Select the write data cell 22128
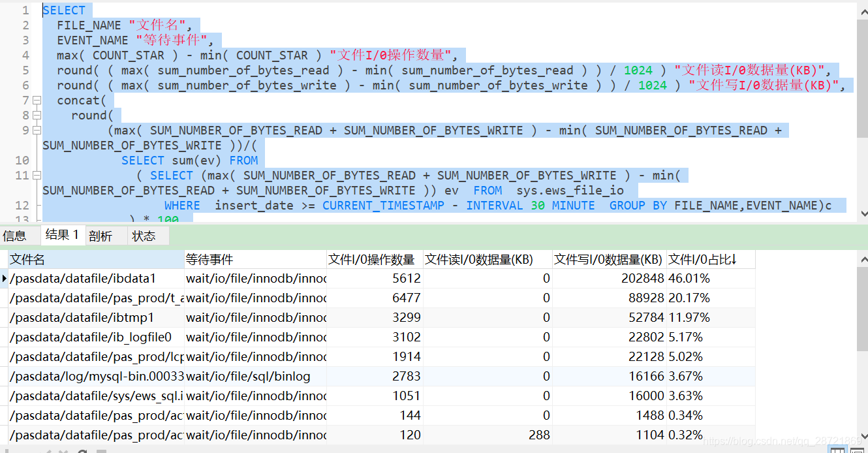Image resolution: width=868 pixels, height=453 pixels. click(x=609, y=357)
